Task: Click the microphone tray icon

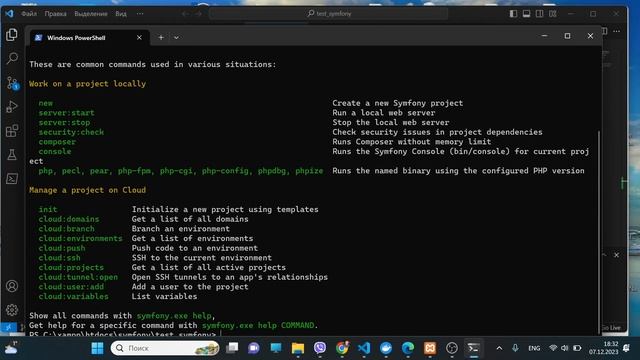Action: 515,348
